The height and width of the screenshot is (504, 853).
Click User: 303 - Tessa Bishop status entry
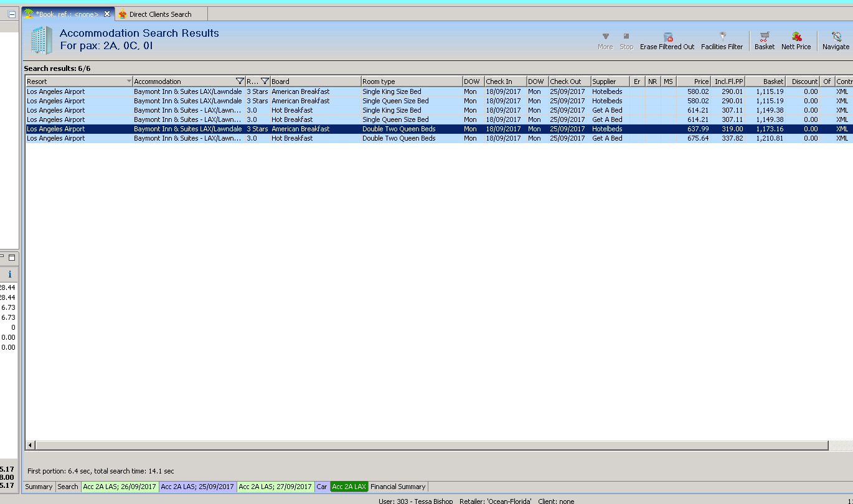tap(416, 501)
